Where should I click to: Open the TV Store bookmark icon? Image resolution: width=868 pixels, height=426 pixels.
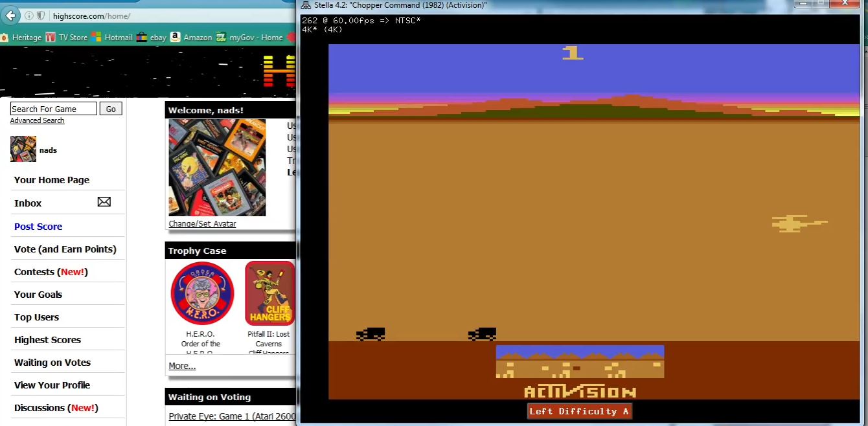pos(51,37)
